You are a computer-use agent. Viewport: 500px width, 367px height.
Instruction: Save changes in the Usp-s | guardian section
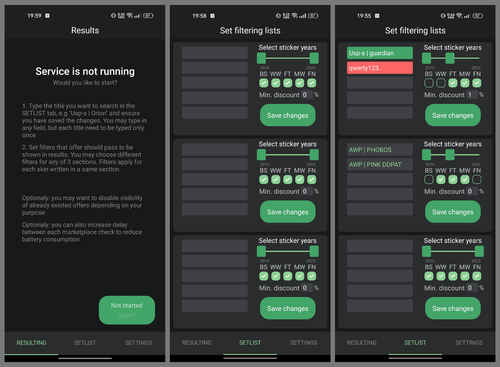point(453,115)
